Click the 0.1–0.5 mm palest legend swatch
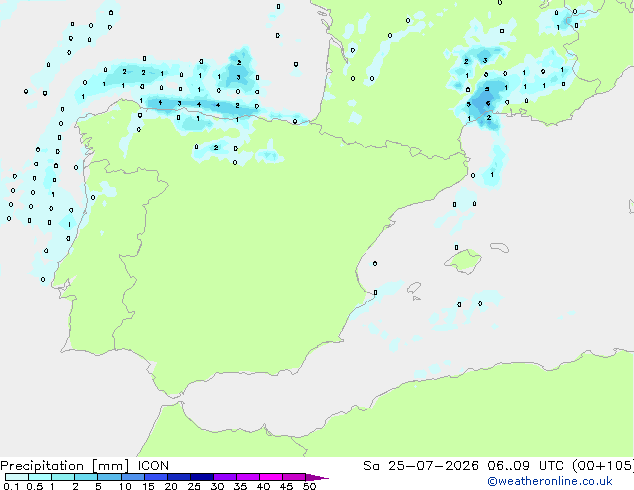 tap(17, 477)
